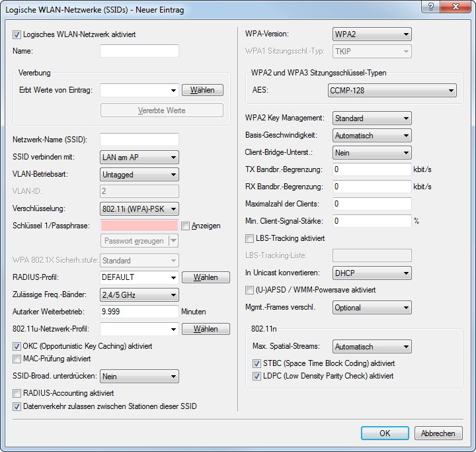Click the Maximalzahl der Clients field
The image size is (476, 452).
tap(372, 204)
